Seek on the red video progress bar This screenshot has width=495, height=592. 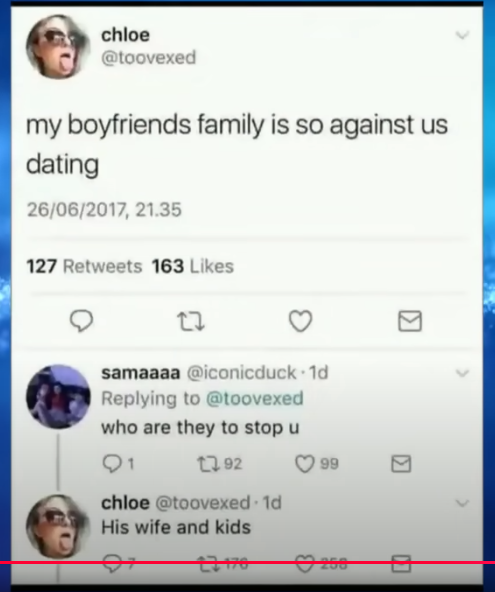tap(247, 563)
